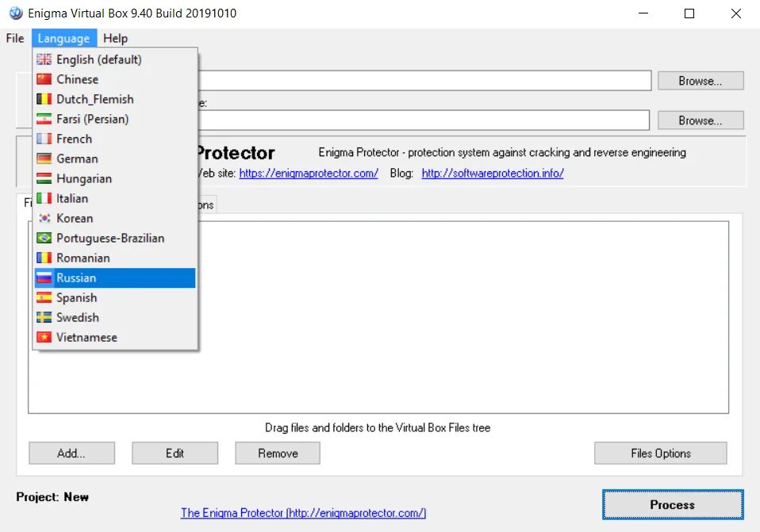Click The Enigma Protector footer link
This screenshot has height=532, width=760.
pyautogui.click(x=303, y=513)
